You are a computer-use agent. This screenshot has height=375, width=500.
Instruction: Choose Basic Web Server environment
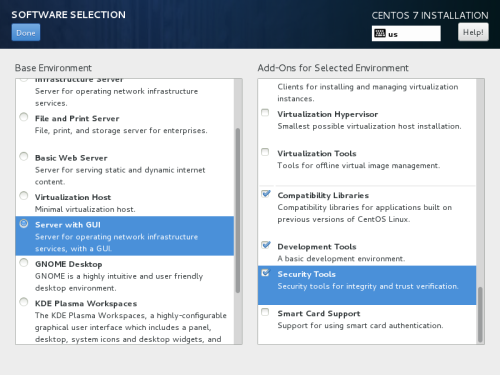coord(24,156)
